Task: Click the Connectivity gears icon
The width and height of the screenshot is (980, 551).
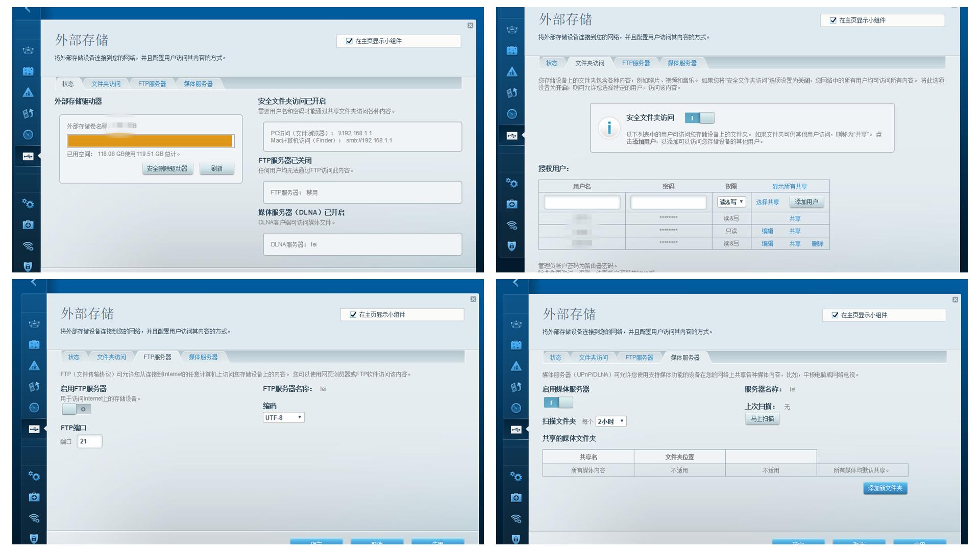Action: (29, 203)
